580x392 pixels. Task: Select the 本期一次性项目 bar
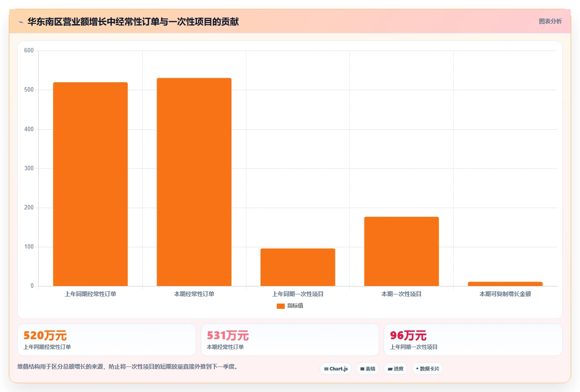click(401, 252)
